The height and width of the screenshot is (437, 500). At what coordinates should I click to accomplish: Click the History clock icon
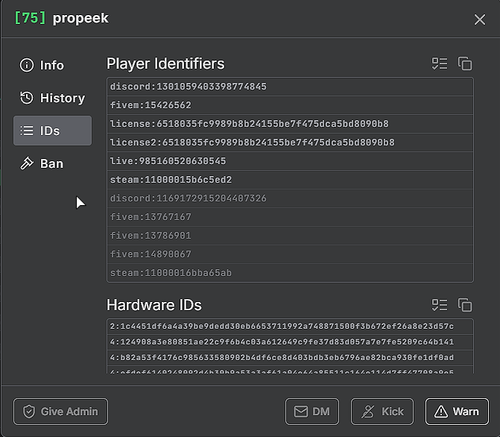pyautogui.click(x=27, y=98)
